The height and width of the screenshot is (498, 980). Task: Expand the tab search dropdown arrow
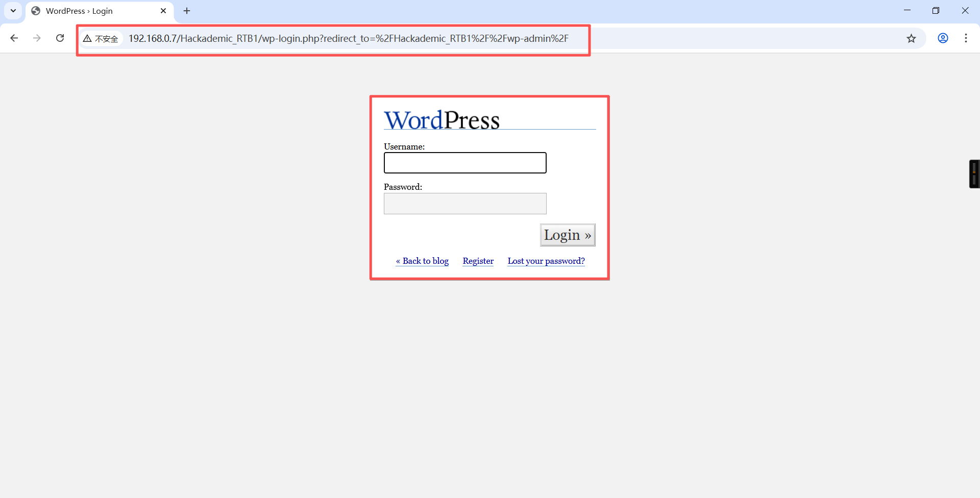[13, 11]
